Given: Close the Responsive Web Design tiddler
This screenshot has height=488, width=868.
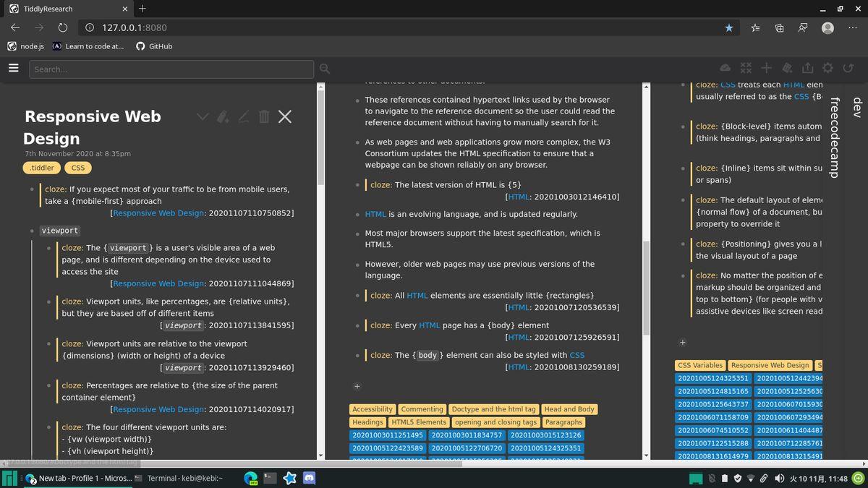Looking at the screenshot, I should pos(285,116).
